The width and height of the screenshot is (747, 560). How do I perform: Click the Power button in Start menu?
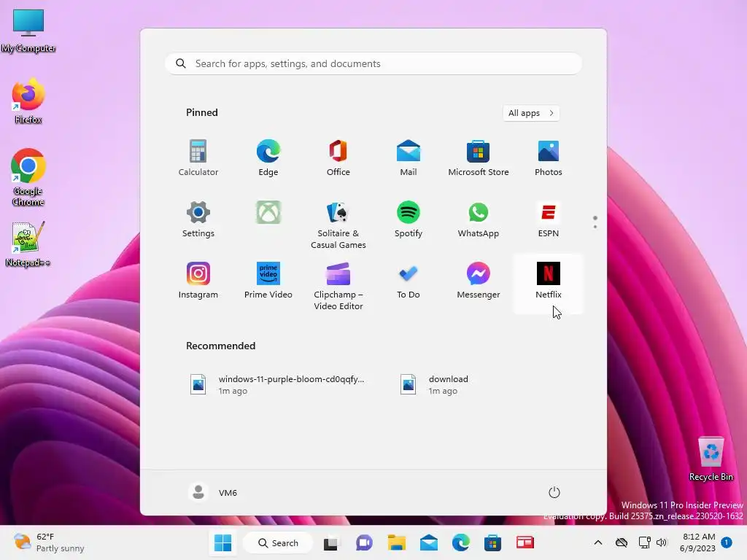(x=554, y=492)
